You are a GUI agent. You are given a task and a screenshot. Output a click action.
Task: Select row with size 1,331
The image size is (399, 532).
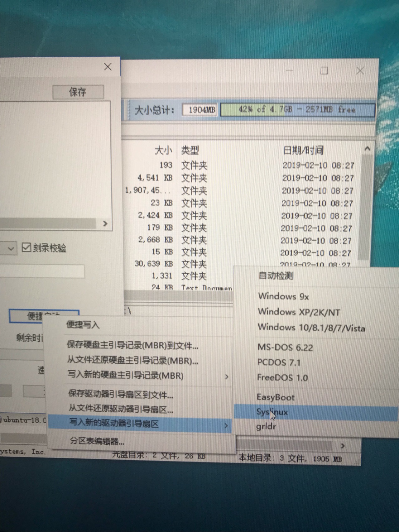[179, 276]
